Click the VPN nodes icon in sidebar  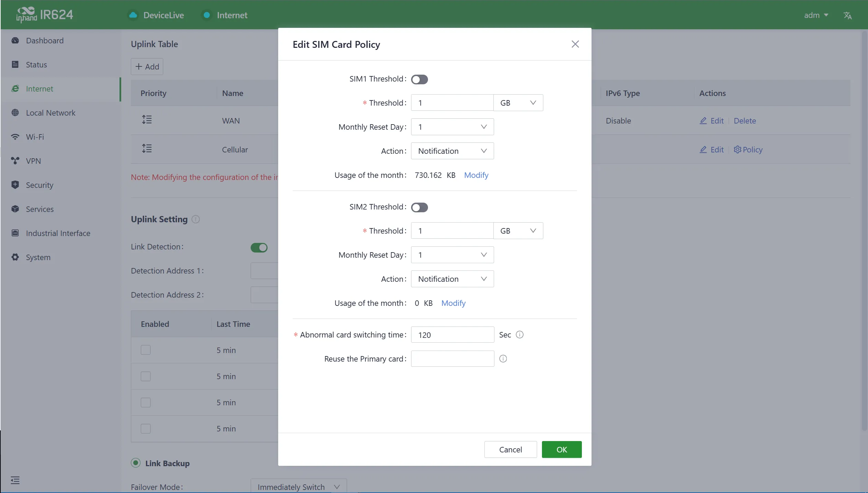tap(15, 161)
